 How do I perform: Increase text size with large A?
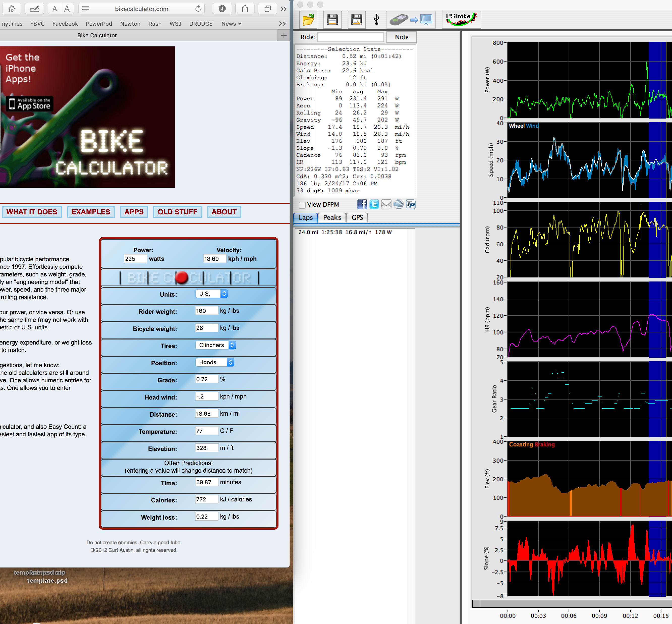pyautogui.click(x=67, y=9)
